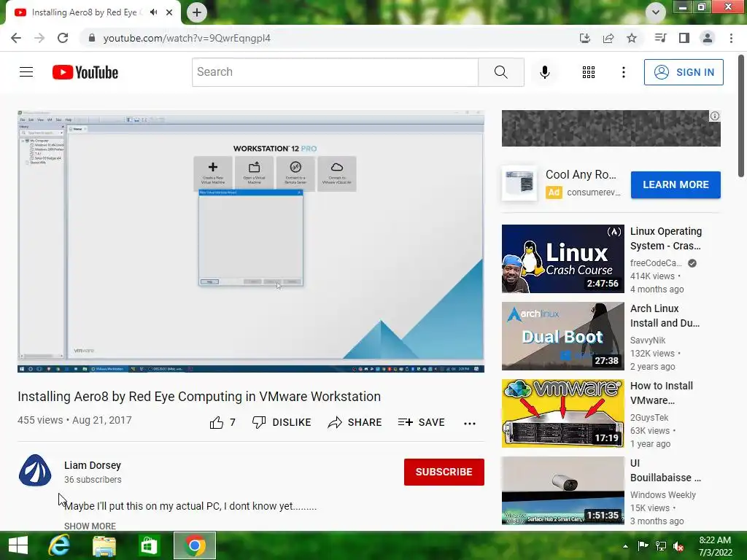Close the Installing Aero8 tab

(169, 12)
